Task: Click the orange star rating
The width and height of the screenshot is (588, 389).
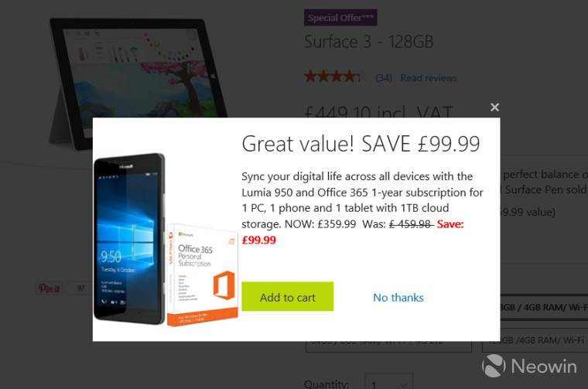Action: pos(332,77)
